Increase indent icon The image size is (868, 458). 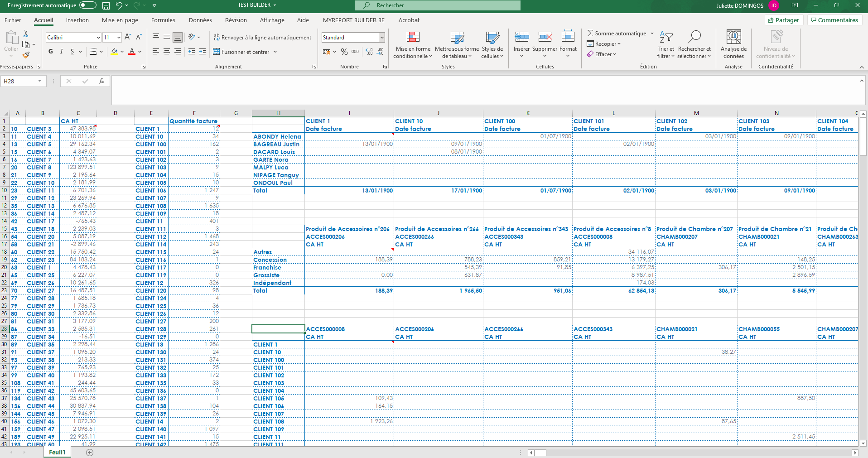(203, 52)
